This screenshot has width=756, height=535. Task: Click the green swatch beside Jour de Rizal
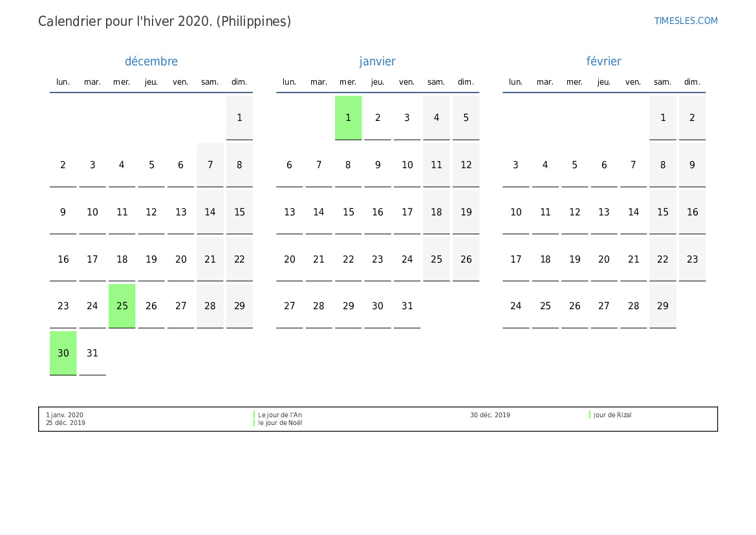point(590,415)
